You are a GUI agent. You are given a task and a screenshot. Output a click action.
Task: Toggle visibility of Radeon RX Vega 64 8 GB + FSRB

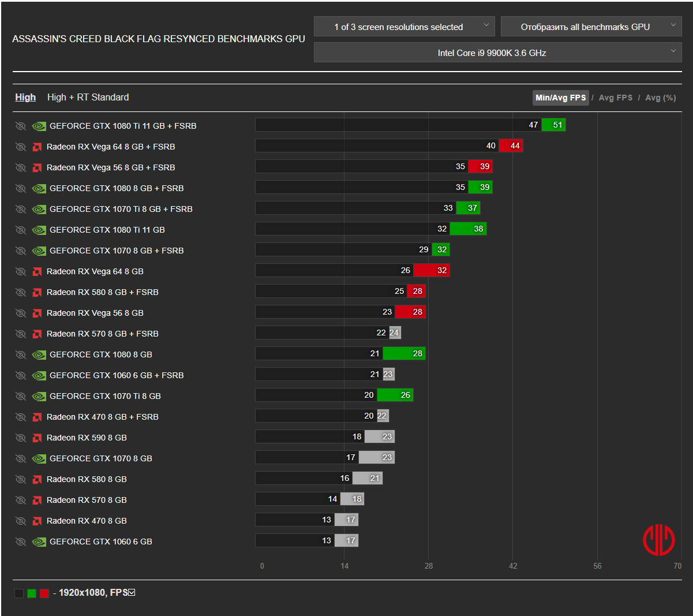tap(21, 147)
